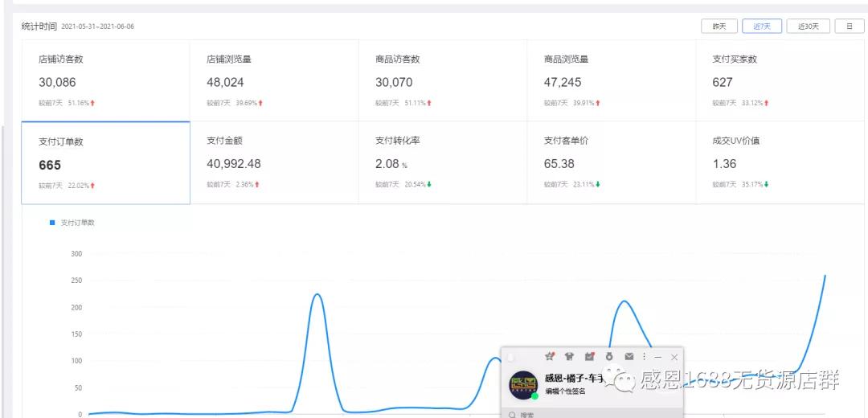Change the green online status dot on avatar

click(x=534, y=395)
